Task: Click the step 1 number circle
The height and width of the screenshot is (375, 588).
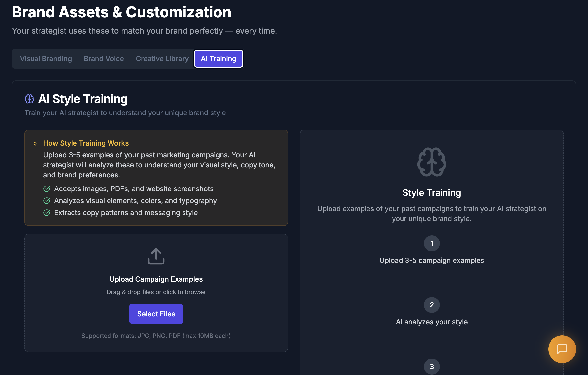Action: 432,243
